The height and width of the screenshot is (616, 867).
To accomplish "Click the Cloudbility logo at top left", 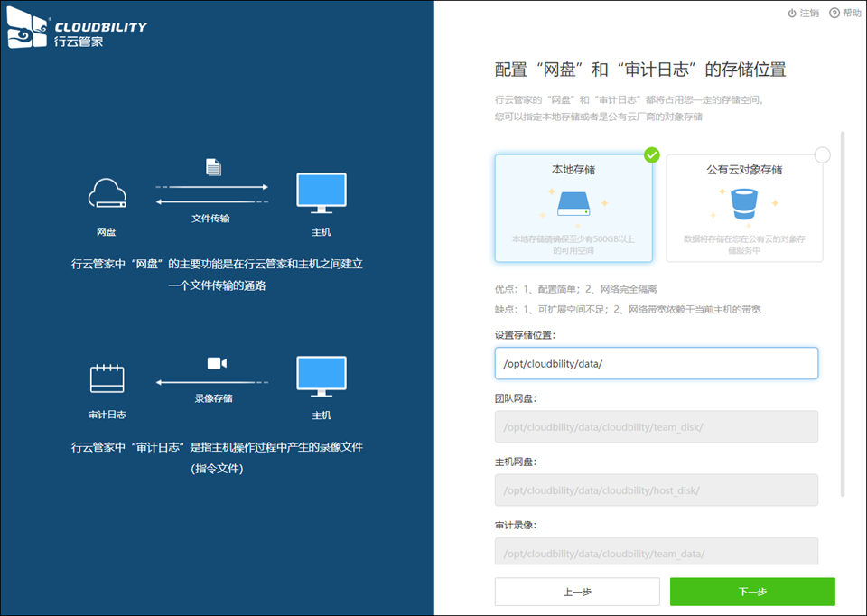I will point(76,32).
